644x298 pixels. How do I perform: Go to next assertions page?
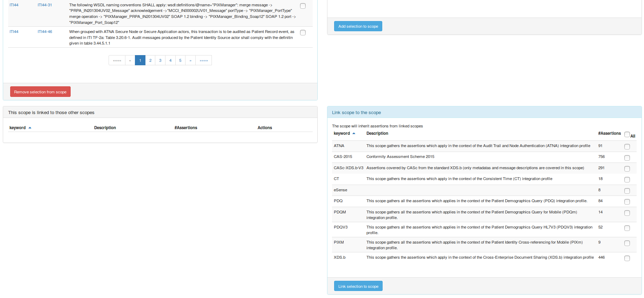[x=190, y=60]
